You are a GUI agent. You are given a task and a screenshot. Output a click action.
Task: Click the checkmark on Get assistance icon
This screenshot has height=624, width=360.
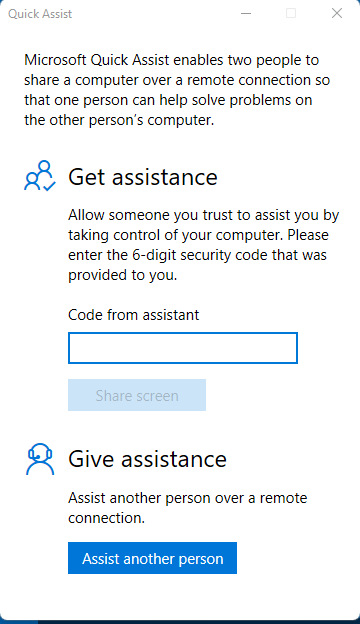(49, 186)
